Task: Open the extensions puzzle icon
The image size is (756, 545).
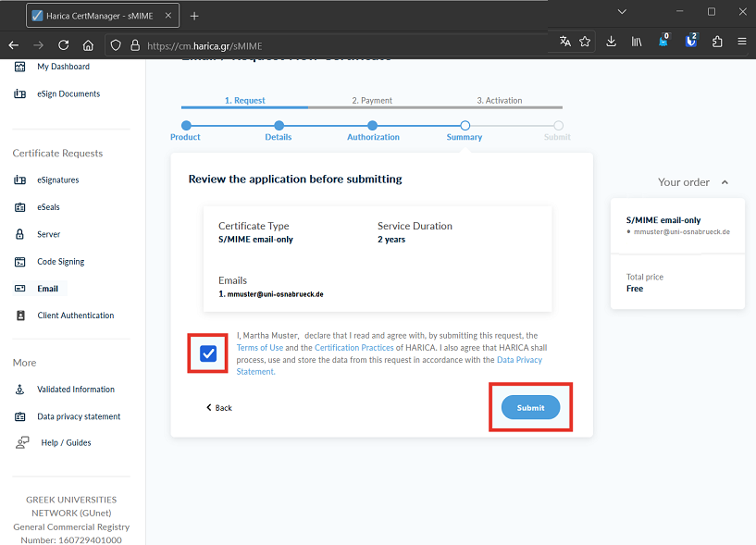Action: tap(717, 42)
